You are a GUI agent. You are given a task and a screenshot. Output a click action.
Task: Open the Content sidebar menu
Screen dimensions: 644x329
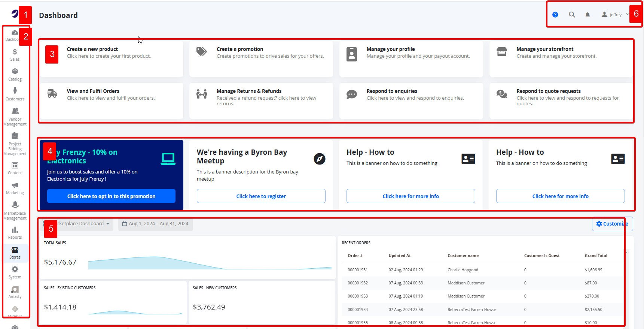(15, 168)
